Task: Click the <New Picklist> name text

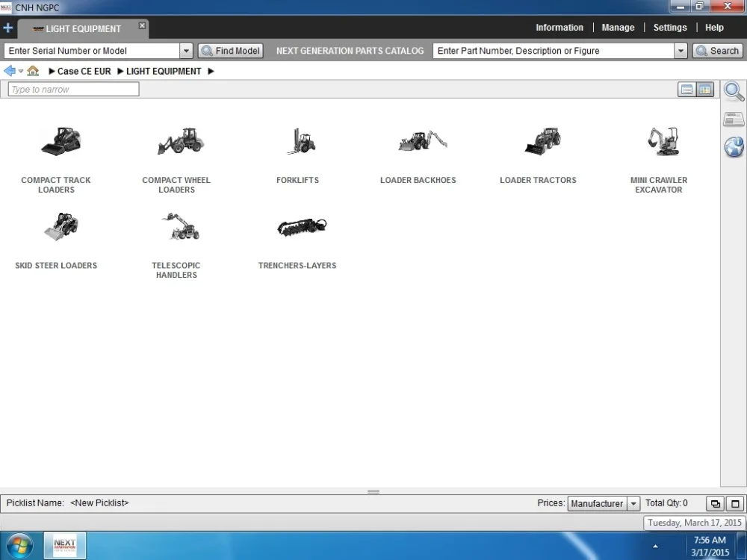Action: [99, 503]
